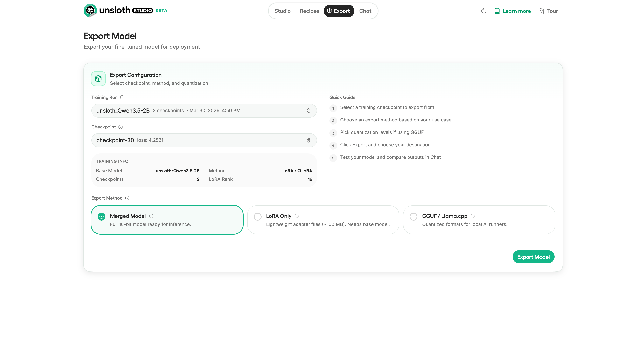The image size is (644, 359).
Task: Click the Base Model value unsloth/Qwen3.5-2B
Action: (178, 171)
